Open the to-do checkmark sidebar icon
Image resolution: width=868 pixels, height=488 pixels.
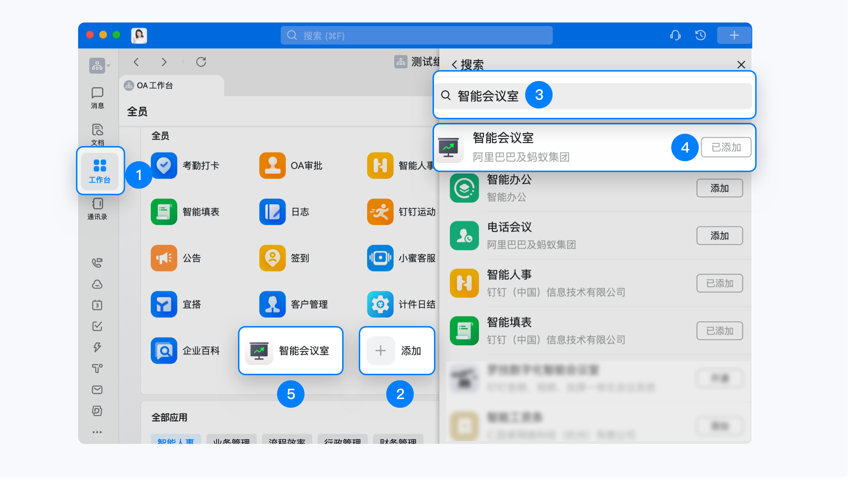97,326
